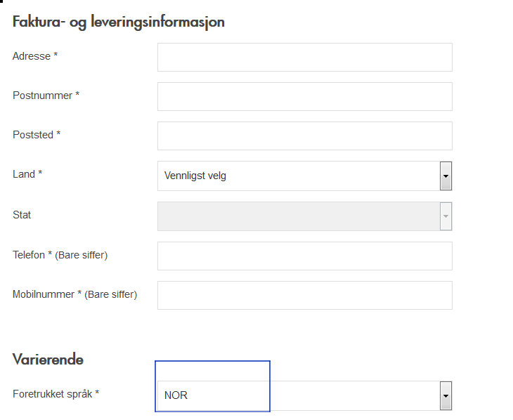Click the 'Poststed *' label

coord(37,135)
